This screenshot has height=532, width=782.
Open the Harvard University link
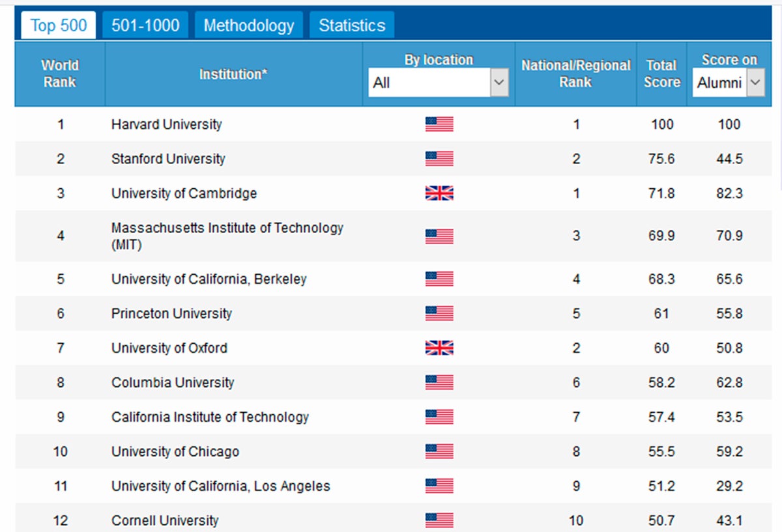pos(167,124)
